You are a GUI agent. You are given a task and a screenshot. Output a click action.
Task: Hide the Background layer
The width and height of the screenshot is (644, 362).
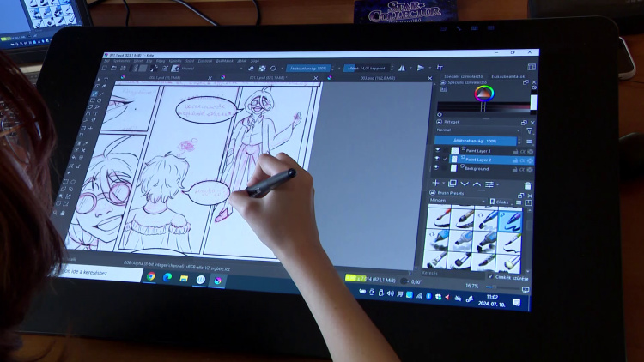(x=438, y=168)
